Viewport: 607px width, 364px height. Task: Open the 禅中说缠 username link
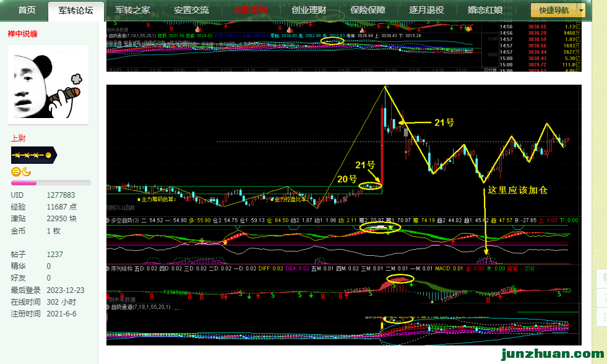24,33
